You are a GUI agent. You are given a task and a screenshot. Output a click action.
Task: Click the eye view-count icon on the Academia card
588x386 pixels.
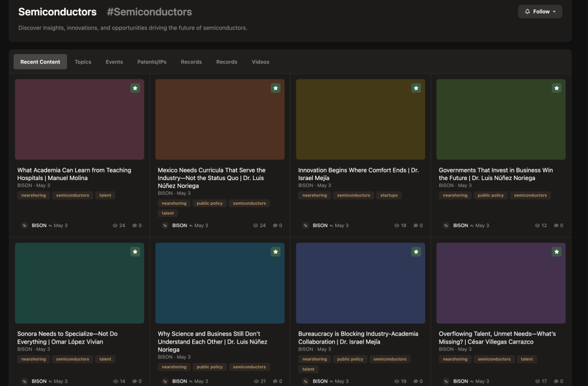(x=115, y=225)
